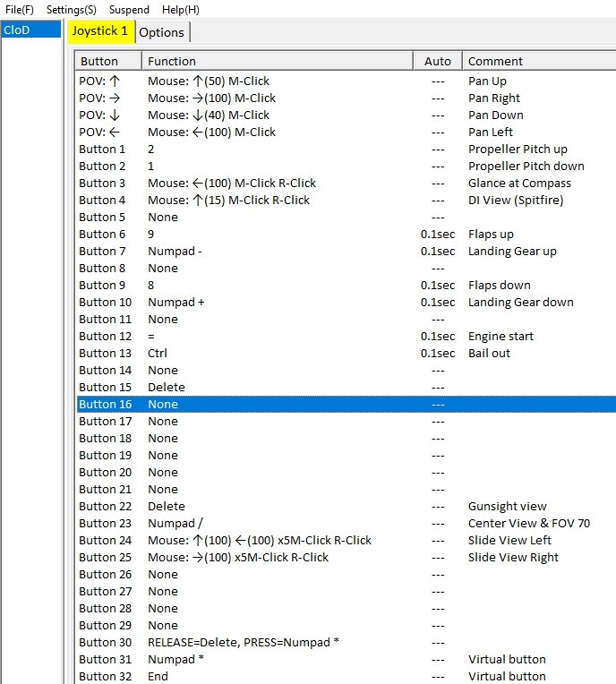The image size is (616, 684).
Task: Select the Button 7 row
Action: pyautogui.click(x=346, y=252)
